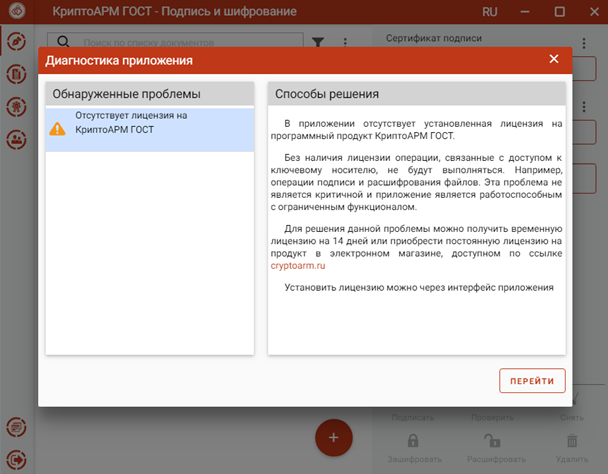Click the Подписать label
Image resolution: width=608 pixels, height=474 pixels.
[413, 418]
